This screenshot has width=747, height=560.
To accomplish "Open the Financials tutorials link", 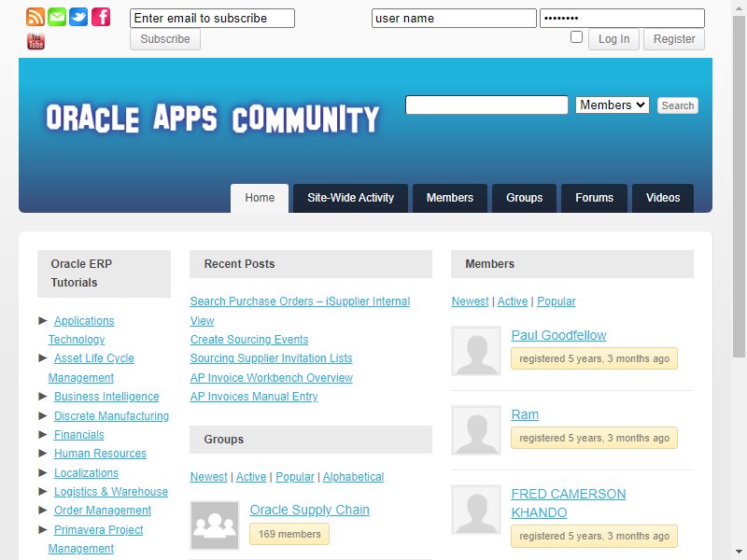I will [79, 434].
